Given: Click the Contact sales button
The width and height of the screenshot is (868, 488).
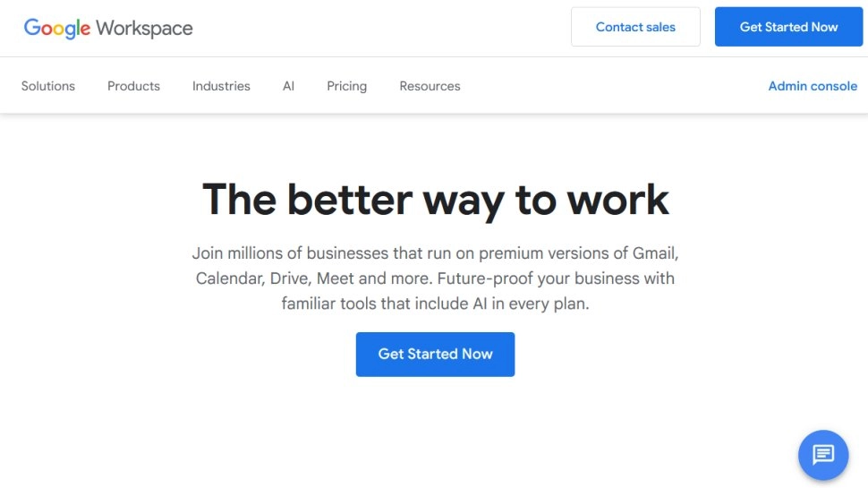Looking at the screenshot, I should (x=635, y=27).
